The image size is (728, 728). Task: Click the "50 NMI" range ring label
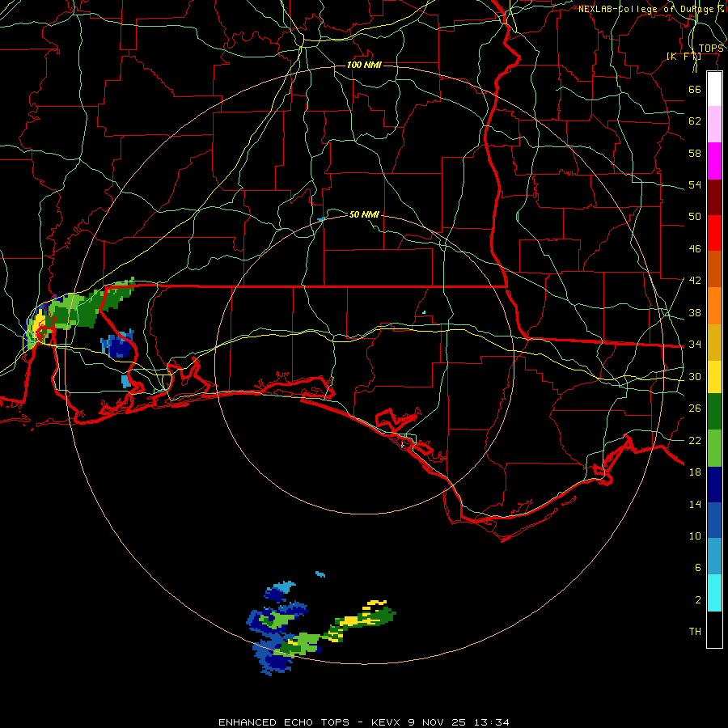click(x=364, y=214)
